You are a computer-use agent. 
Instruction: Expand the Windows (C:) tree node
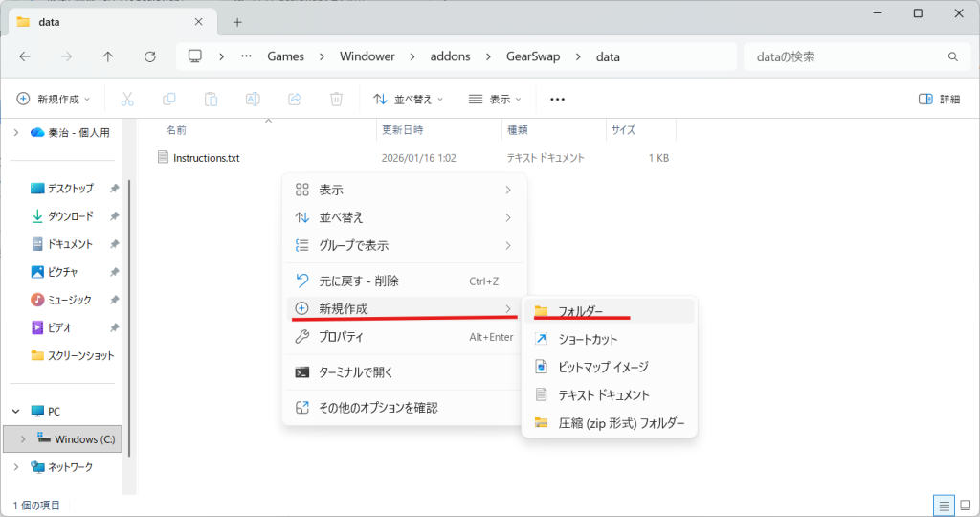23,439
